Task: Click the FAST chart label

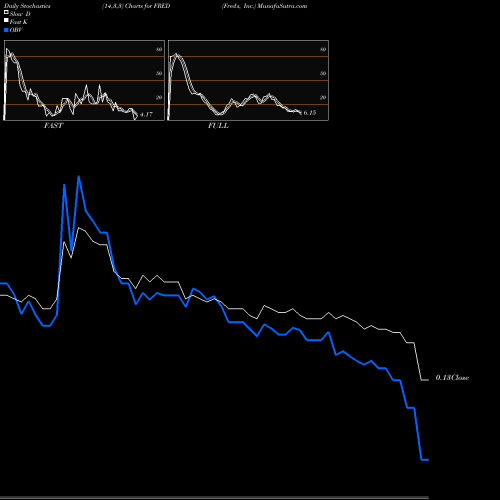Action: point(53,125)
